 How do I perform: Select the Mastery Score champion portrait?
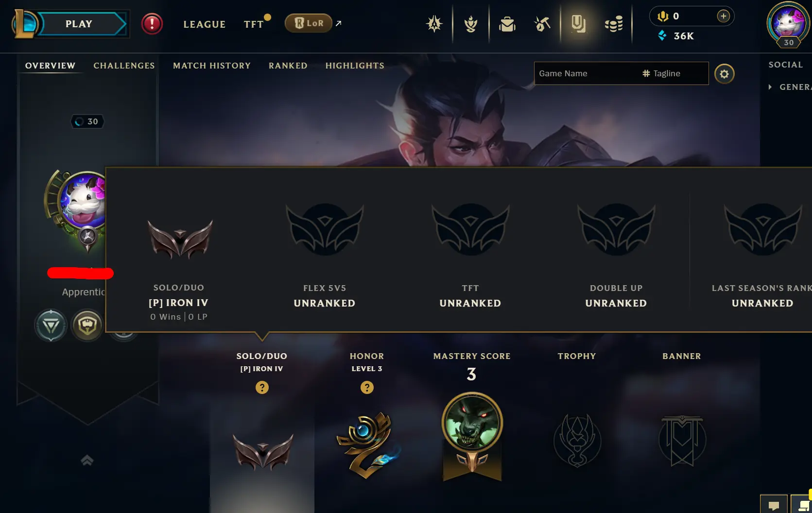(x=472, y=423)
